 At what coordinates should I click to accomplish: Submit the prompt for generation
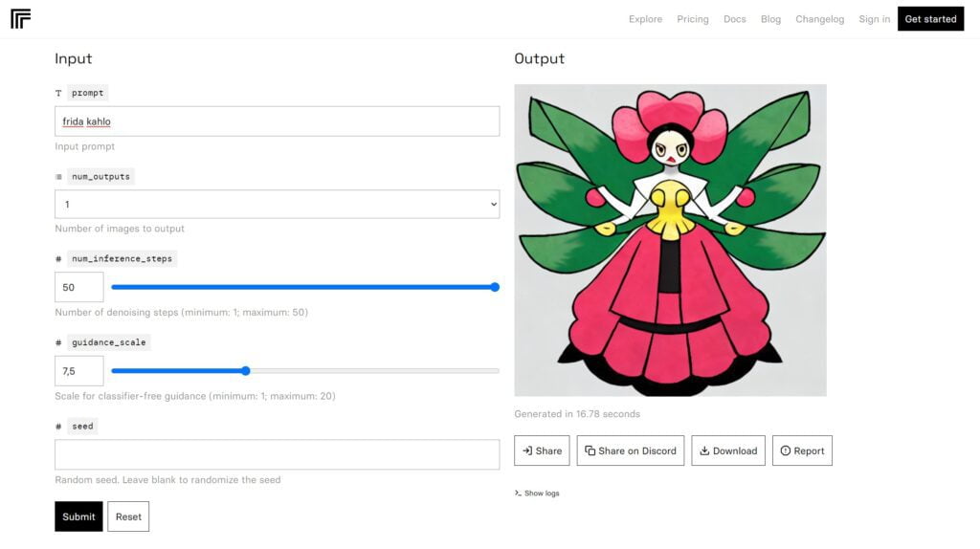point(78,516)
